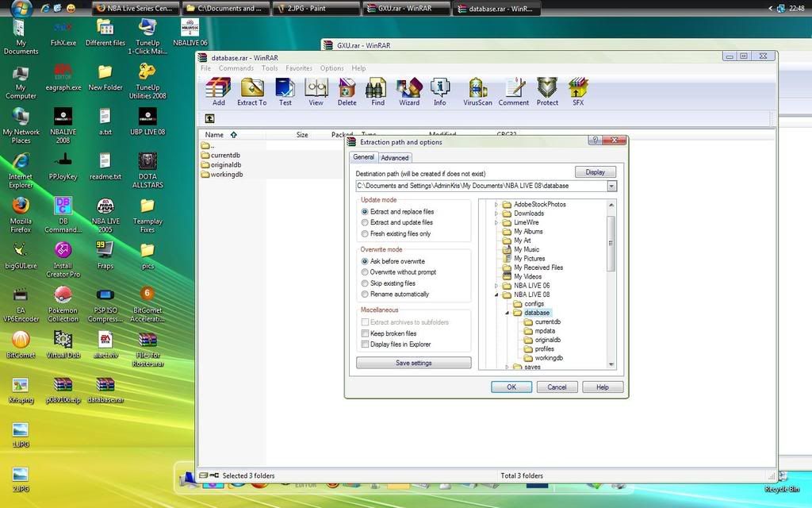812x508 pixels.
Task: Click the Comment toolbar icon
Action: click(514, 92)
